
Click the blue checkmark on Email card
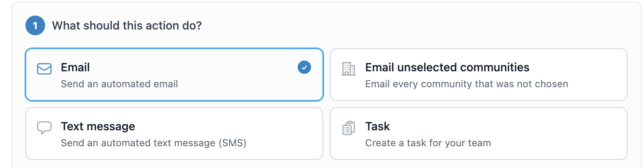304,67
